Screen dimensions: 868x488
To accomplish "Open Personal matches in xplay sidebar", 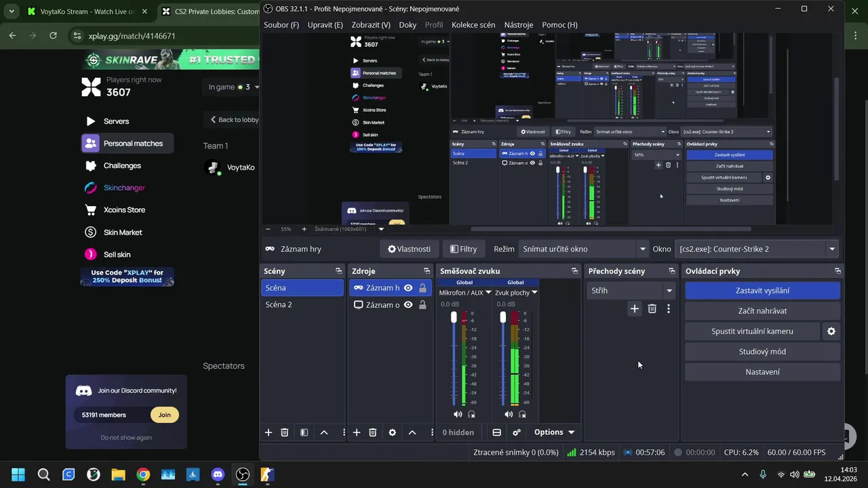I will (127, 144).
